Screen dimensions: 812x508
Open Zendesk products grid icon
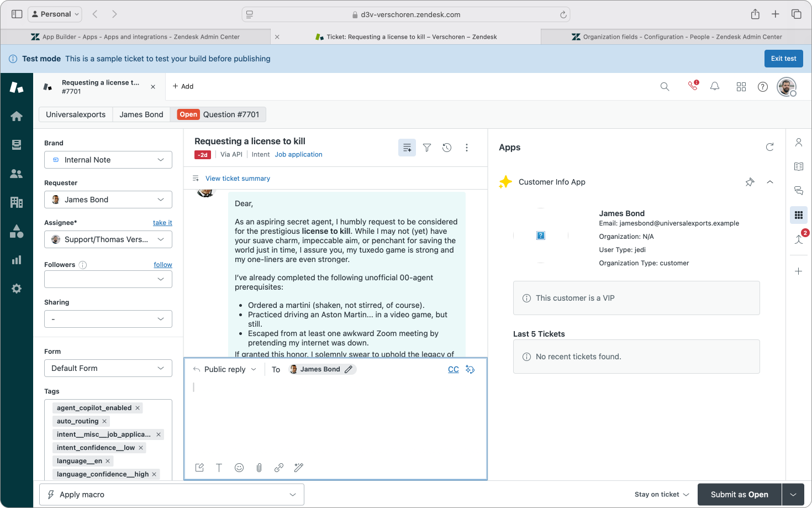(741, 87)
